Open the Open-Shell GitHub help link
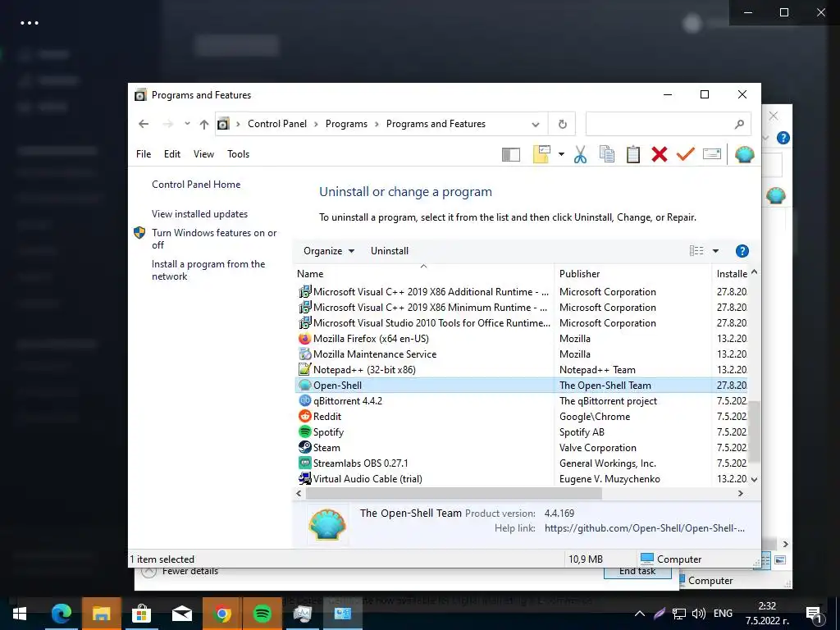This screenshot has width=840, height=630. point(645,528)
